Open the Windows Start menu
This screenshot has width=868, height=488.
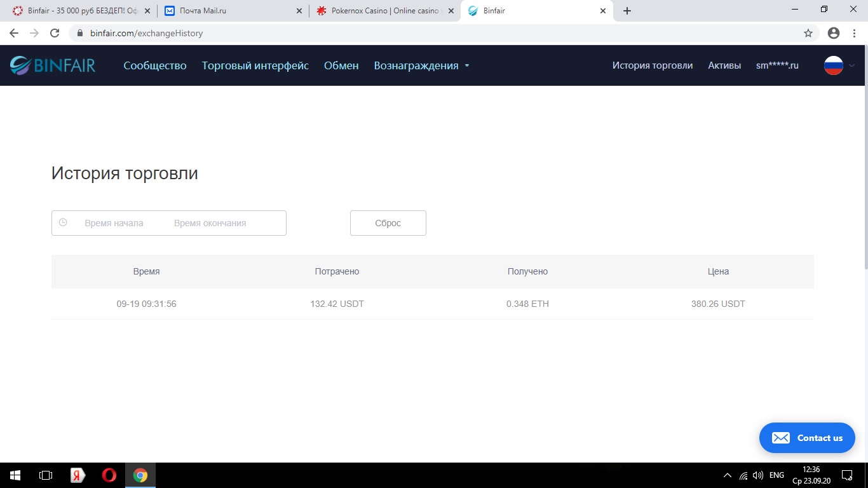tap(15, 475)
